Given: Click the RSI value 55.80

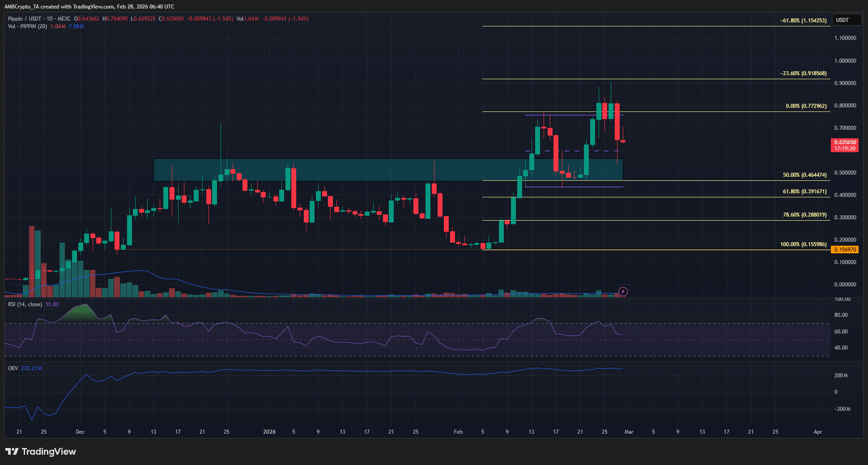Looking at the screenshot, I should point(52,304).
